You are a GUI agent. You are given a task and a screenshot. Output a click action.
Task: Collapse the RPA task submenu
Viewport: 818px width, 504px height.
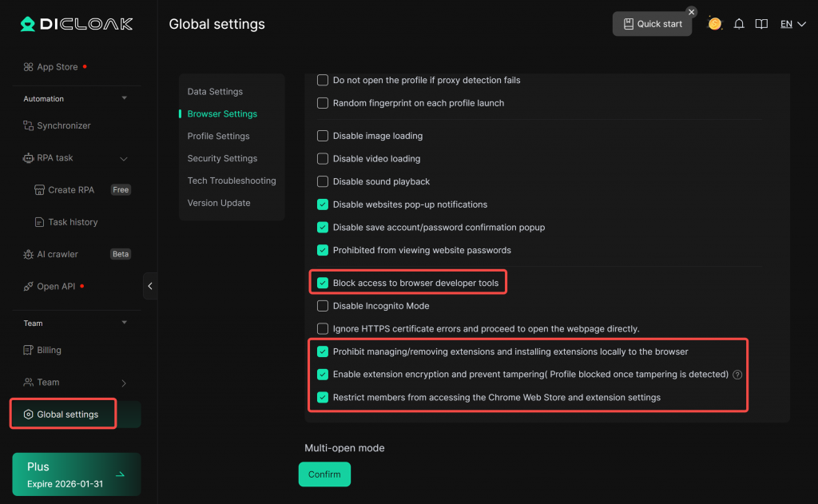(124, 158)
